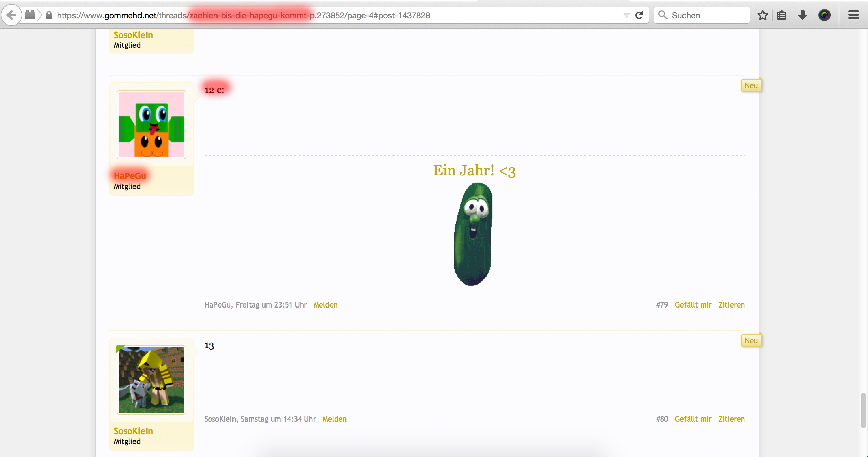Quote post #80 with Zitieren
The height and width of the screenshot is (457, 868).
coord(732,419)
